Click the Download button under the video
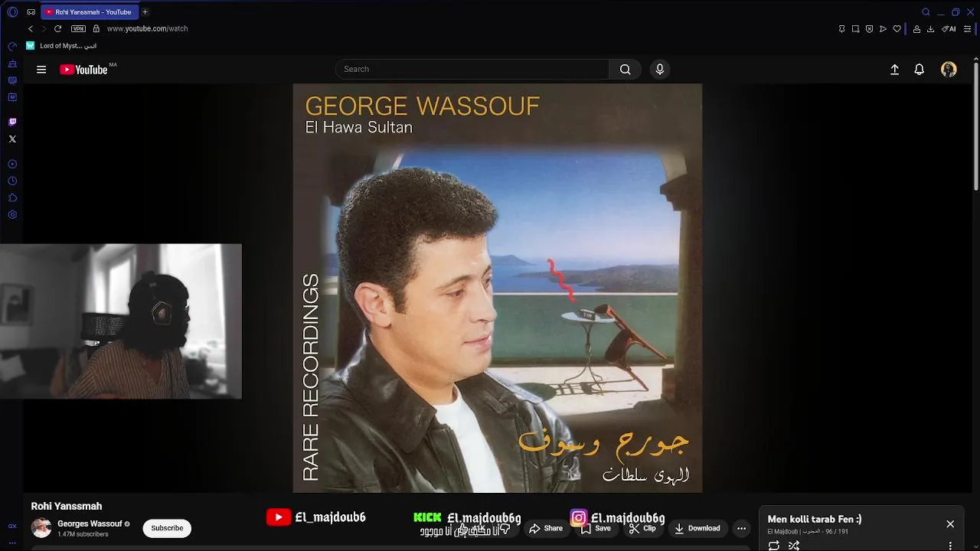This screenshot has width=980, height=551. point(697,528)
